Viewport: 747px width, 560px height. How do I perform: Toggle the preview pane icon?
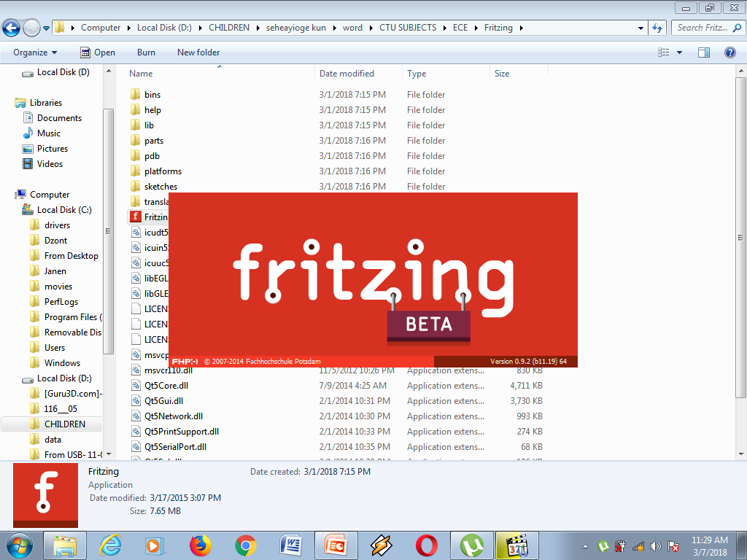704,52
